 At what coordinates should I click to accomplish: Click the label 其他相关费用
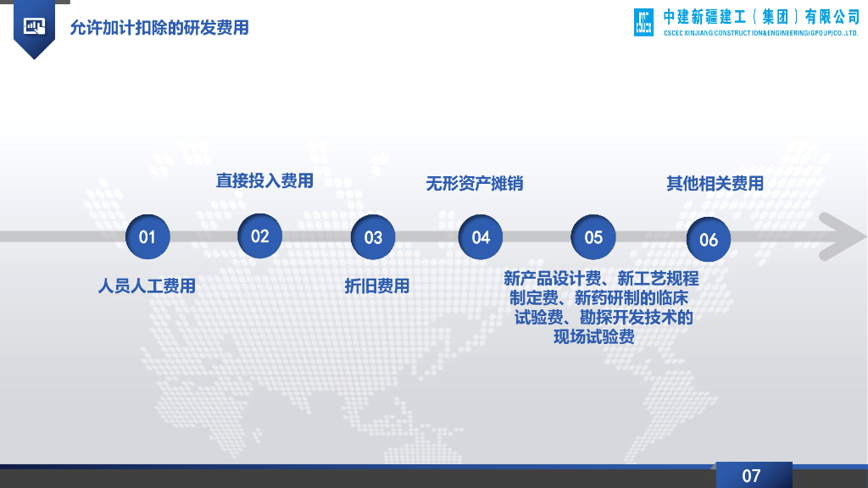(715, 183)
